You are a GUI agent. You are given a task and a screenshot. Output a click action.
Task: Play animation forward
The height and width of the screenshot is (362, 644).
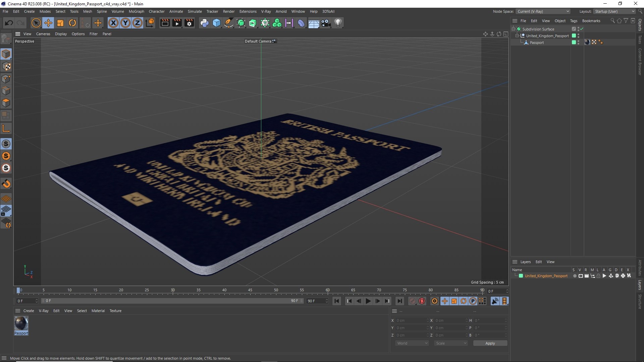tap(368, 301)
